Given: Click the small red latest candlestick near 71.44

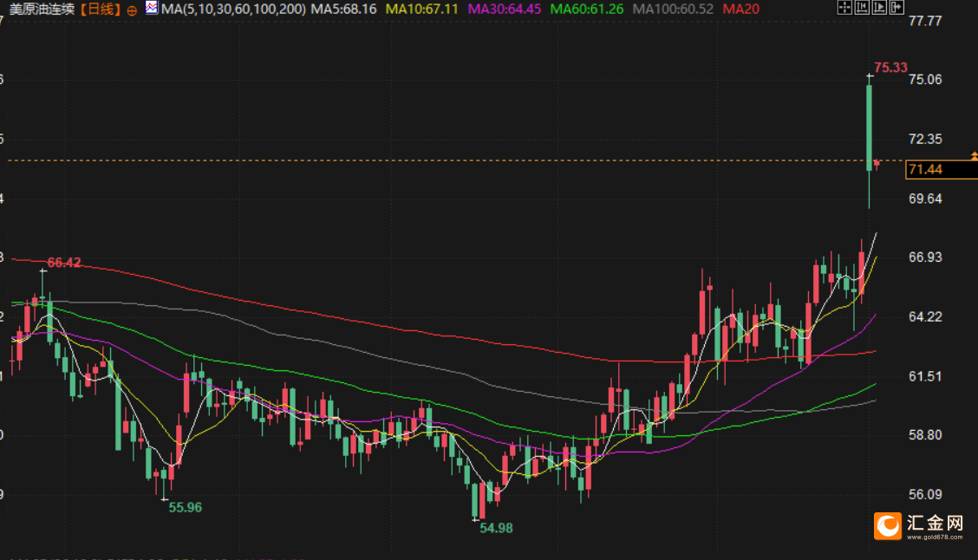Looking at the screenshot, I should click(x=877, y=164).
